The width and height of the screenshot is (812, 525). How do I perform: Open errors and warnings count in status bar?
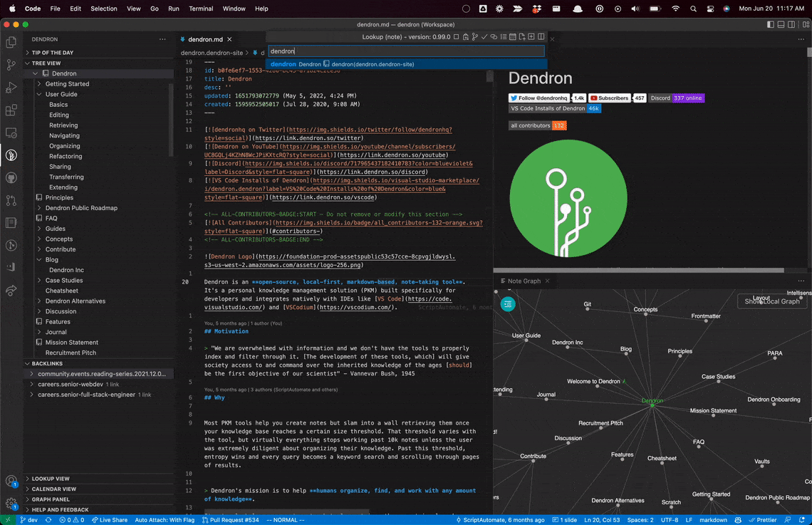[71, 520]
